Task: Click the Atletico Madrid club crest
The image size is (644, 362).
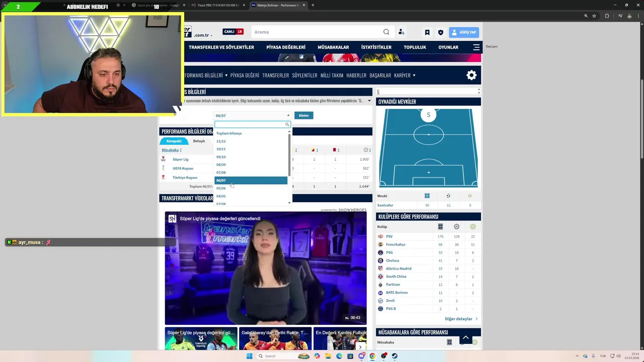Action: 380,268
